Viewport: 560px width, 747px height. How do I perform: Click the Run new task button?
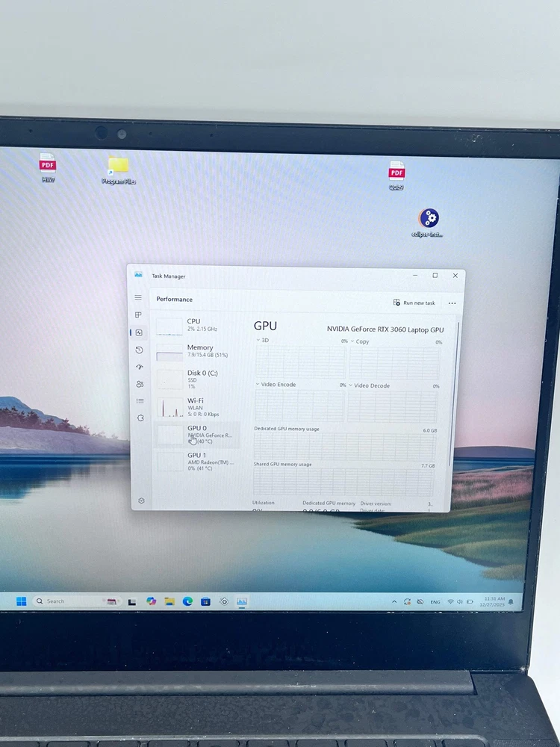414,303
